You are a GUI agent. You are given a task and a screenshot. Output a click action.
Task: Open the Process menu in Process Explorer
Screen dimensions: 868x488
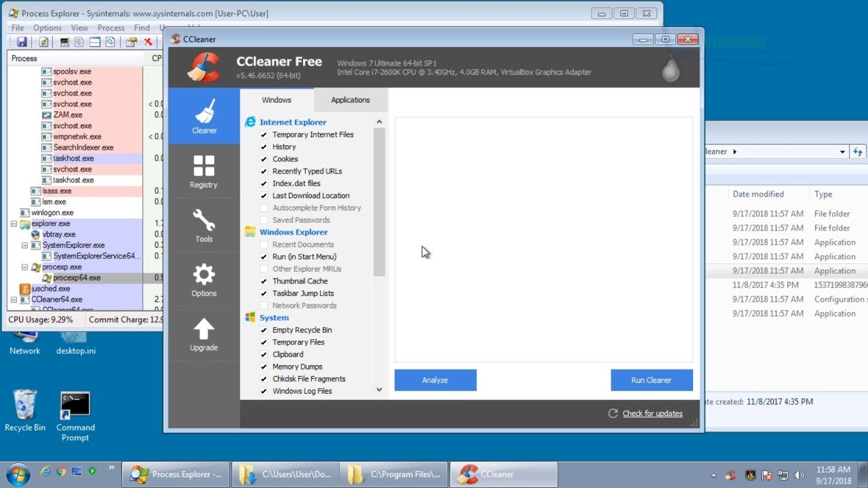click(111, 28)
